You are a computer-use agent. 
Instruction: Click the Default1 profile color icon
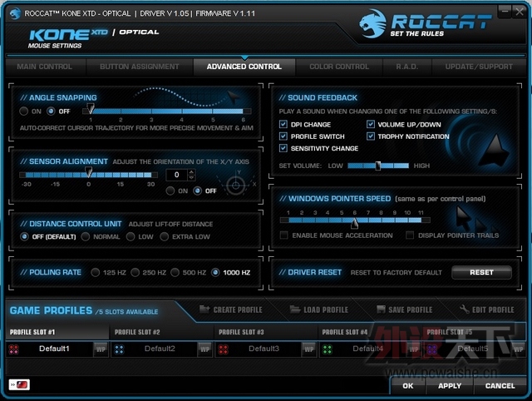pyautogui.click(x=13, y=349)
